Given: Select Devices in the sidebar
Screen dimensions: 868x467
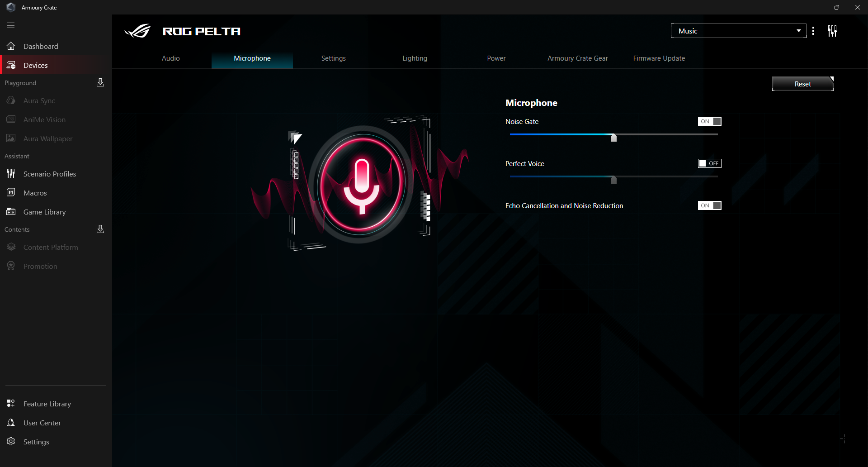Looking at the screenshot, I should [x=56, y=65].
